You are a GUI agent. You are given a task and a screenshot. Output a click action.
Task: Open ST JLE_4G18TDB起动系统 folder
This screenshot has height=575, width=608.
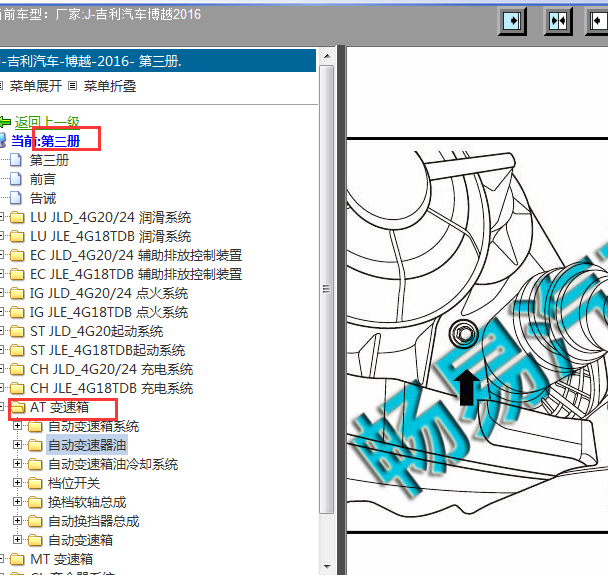(107, 350)
